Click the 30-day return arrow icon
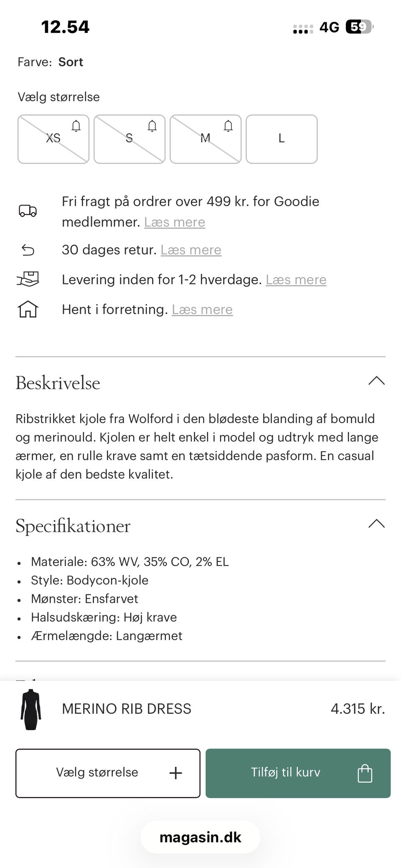Image resolution: width=401 pixels, height=868 pixels. pos(28,250)
